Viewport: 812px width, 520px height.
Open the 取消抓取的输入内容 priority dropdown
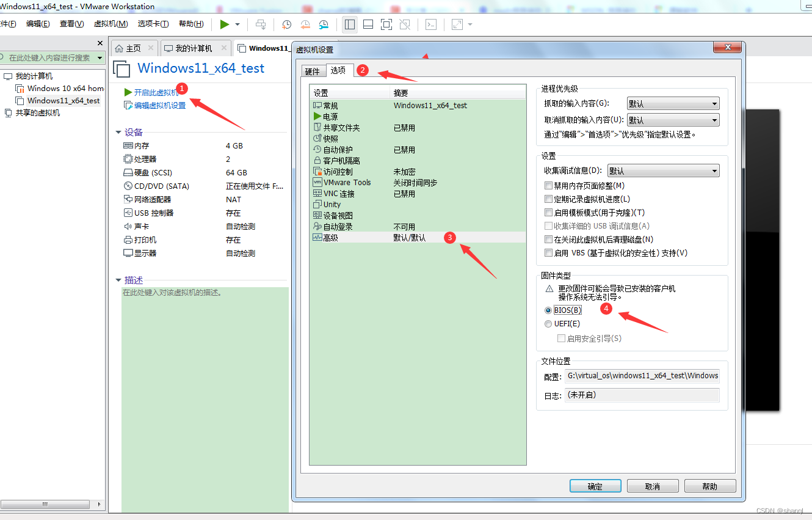(x=673, y=120)
